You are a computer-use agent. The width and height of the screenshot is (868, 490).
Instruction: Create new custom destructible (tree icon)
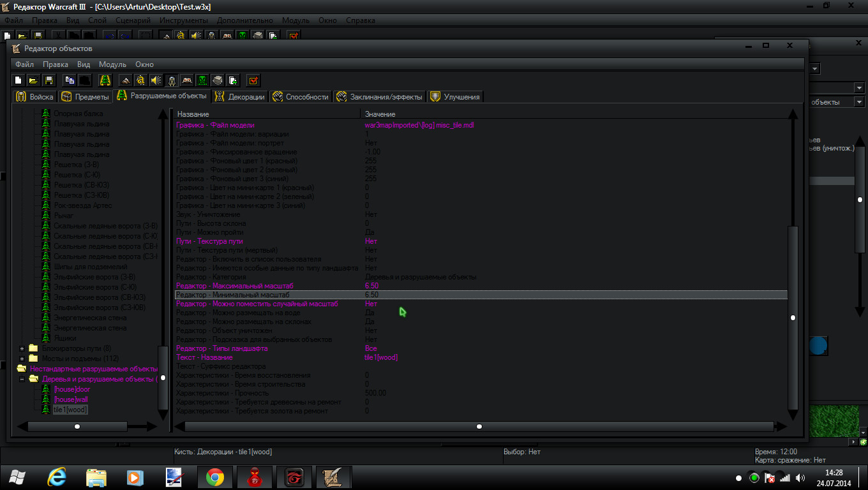(x=105, y=80)
